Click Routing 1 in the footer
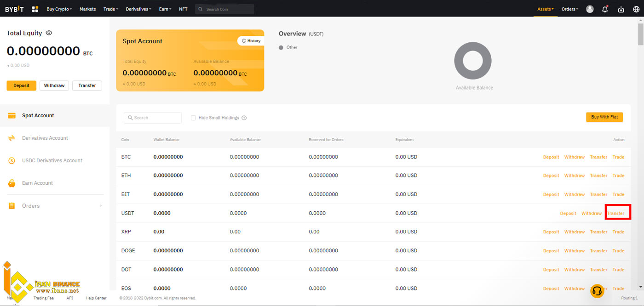This screenshot has width=644, height=306. (629, 298)
